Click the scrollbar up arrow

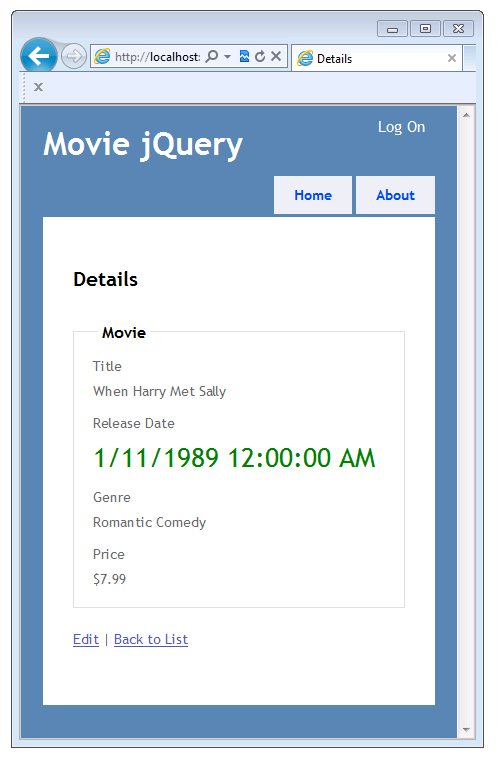(466, 115)
